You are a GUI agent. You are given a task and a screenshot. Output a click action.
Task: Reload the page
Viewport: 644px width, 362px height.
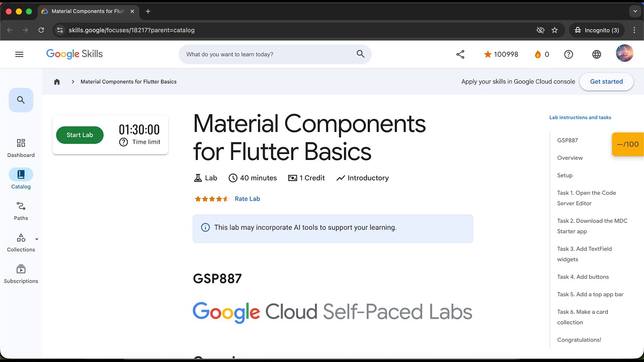point(41,30)
